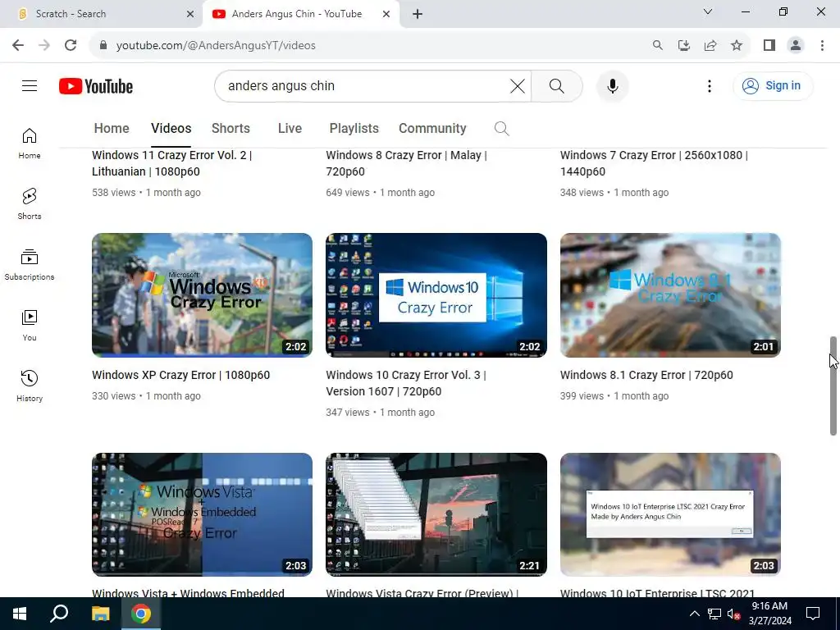Click title Windows XP Crazy Error 1080p60

(x=181, y=375)
